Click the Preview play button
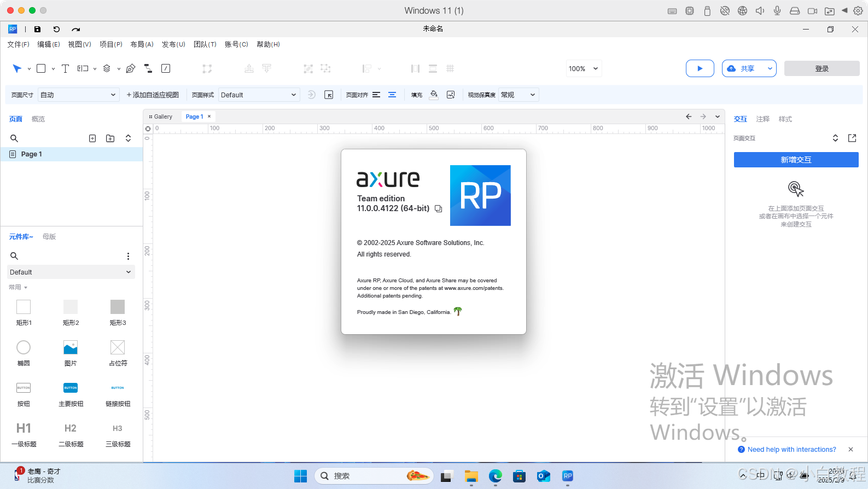 coord(700,68)
